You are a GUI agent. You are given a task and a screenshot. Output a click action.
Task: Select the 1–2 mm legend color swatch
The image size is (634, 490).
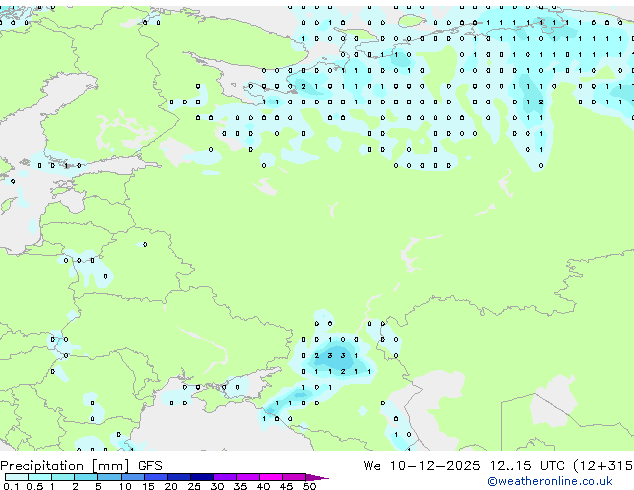tap(63, 477)
